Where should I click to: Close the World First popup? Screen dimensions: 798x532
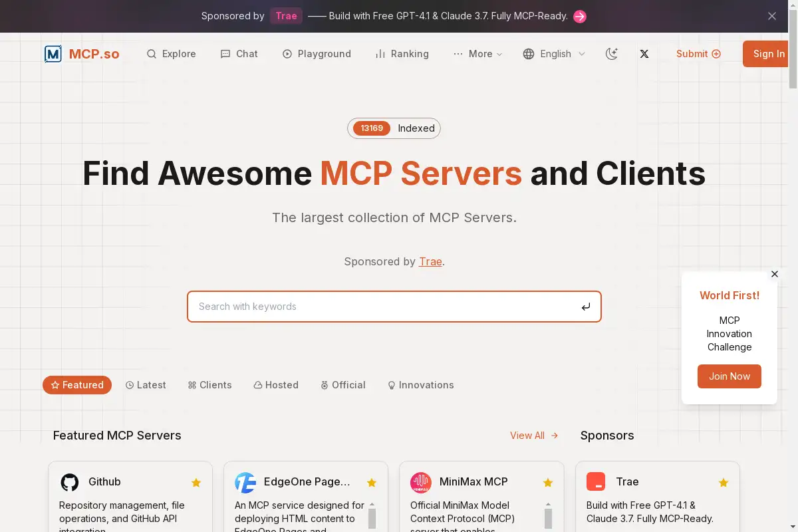[x=775, y=274]
